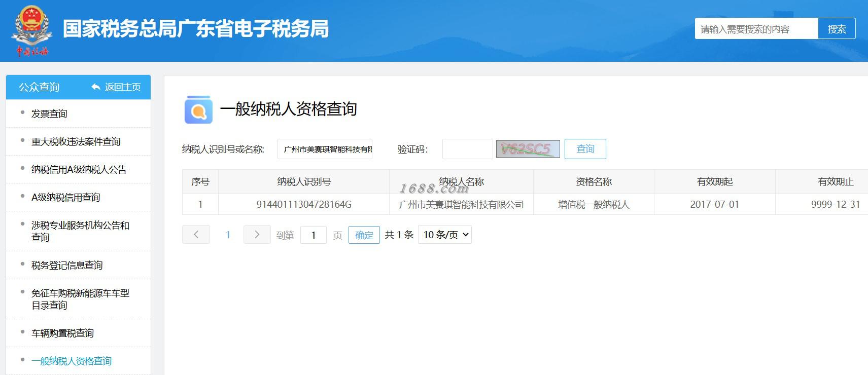Click page number 1 in pagination
868x375 pixels.
click(x=228, y=235)
